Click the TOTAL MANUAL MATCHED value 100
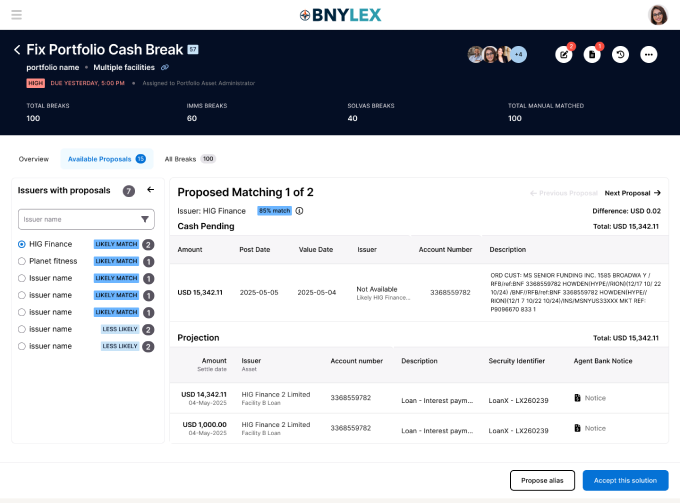The height and width of the screenshot is (503, 680). 515,118
